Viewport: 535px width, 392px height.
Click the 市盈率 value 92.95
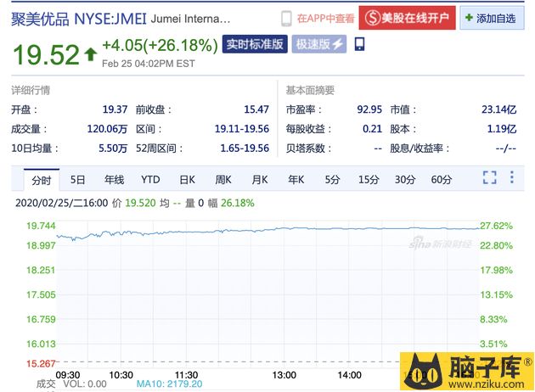click(x=369, y=109)
